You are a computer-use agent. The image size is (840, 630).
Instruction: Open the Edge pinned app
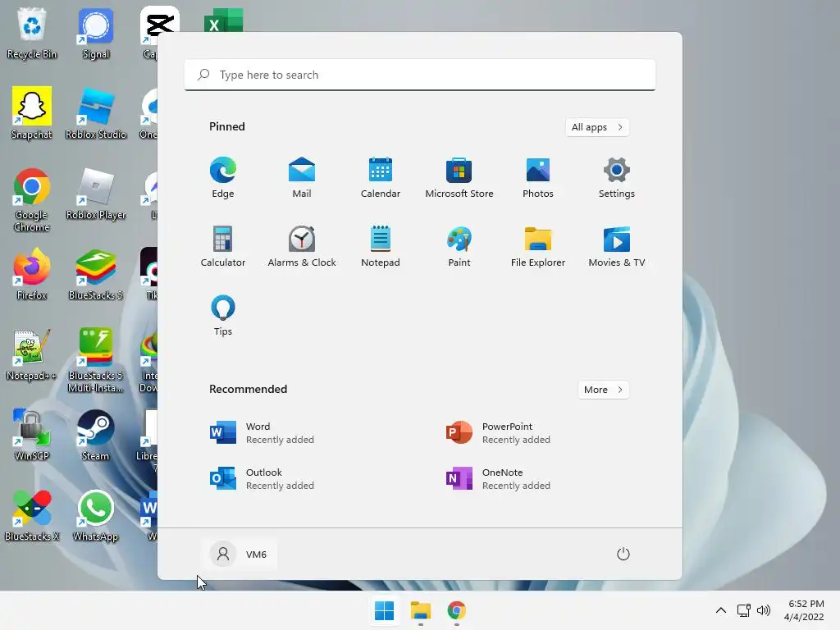223,178
